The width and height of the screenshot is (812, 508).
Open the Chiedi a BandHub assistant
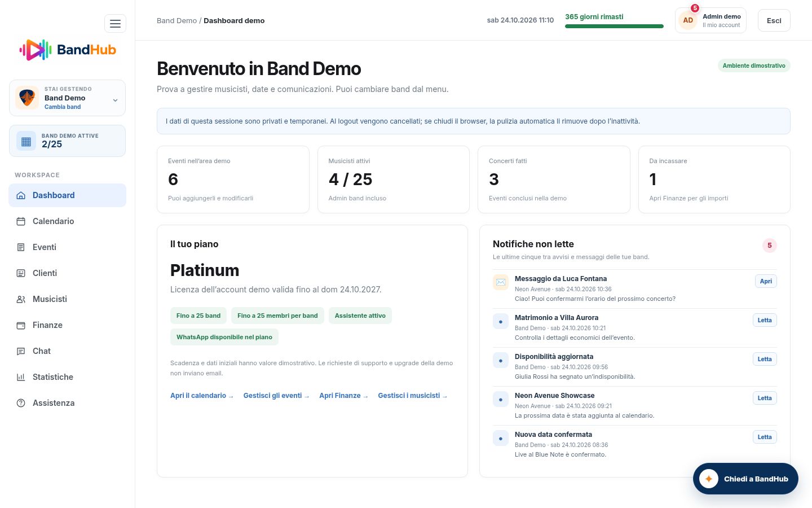[745, 479]
